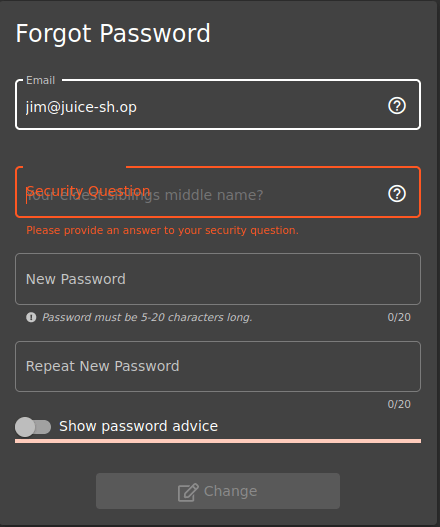Viewport: 440px width, 527px height.
Task: Click the "Password must be 5-20 characters long" hint
Action: [147, 317]
